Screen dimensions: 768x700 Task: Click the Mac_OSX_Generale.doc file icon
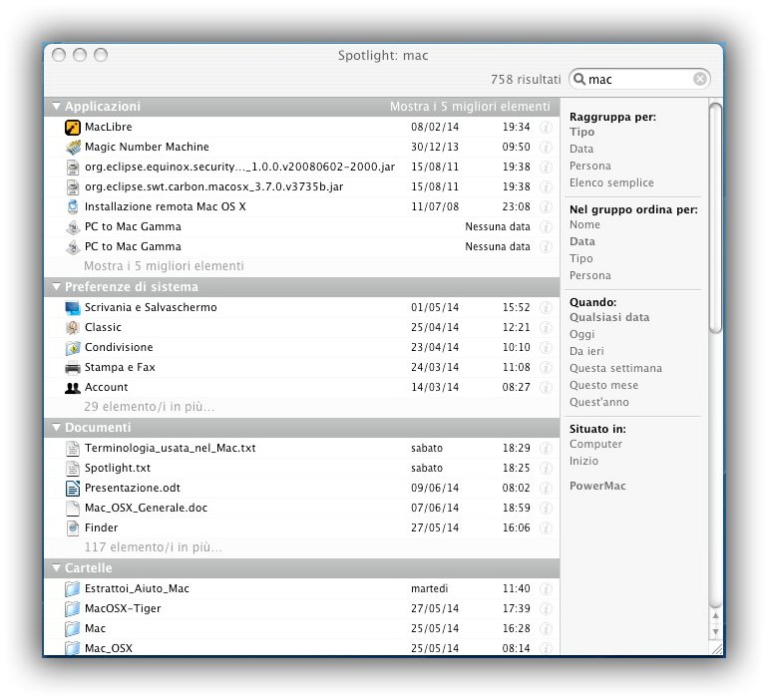(x=73, y=509)
